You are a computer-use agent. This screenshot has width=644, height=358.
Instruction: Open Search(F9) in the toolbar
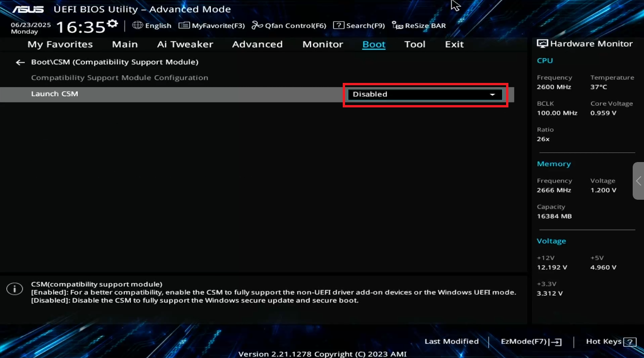click(x=359, y=25)
